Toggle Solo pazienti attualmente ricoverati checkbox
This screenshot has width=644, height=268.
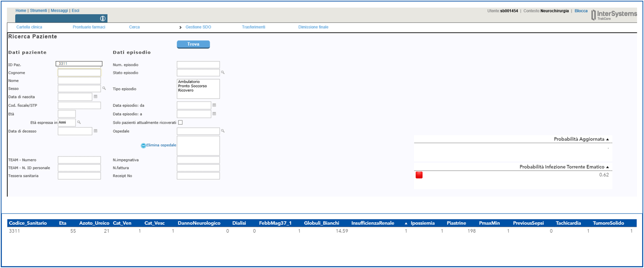[x=180, y=122]
